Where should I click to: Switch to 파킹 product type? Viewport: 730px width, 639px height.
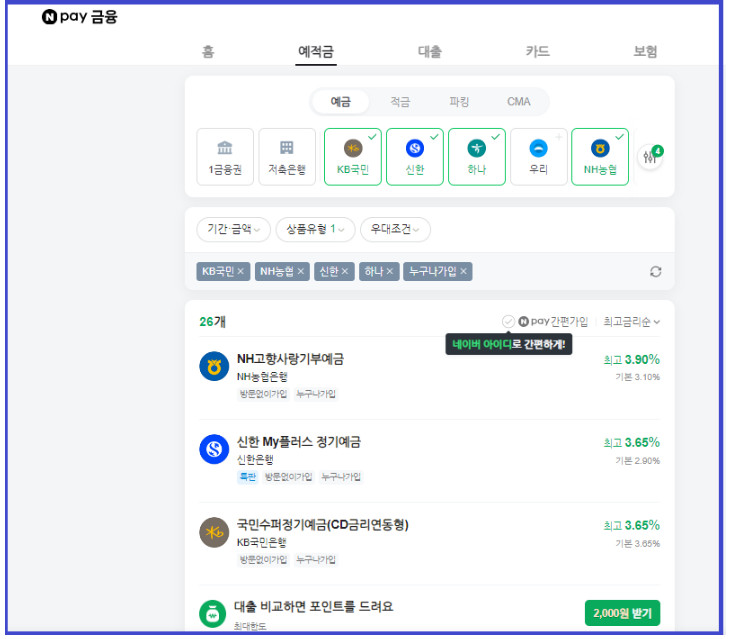[459, 101]
